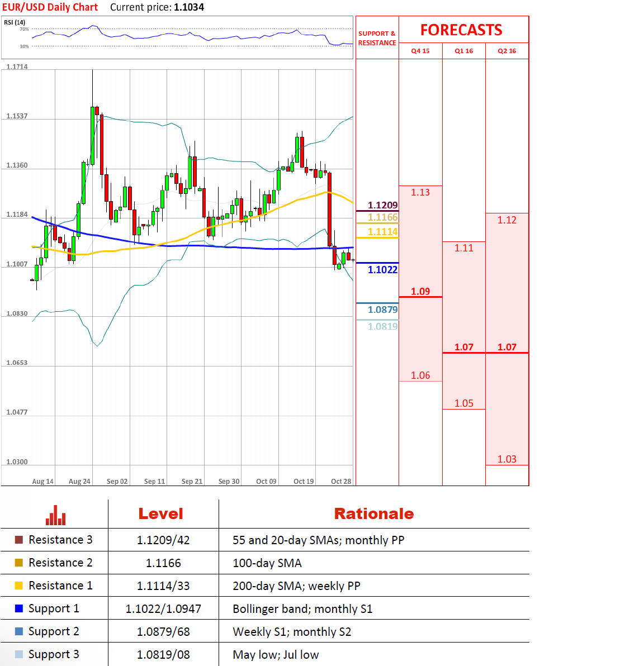Click the 1.0300 price axis label
This screenshot has width=644, height=666.
pos(17,462)
